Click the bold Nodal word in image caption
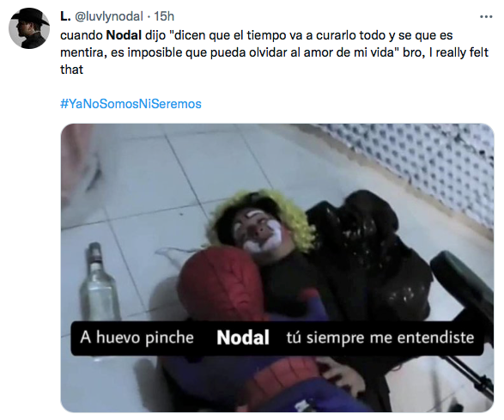The height and width of the screenshot is (420, 504). point(243,338)
